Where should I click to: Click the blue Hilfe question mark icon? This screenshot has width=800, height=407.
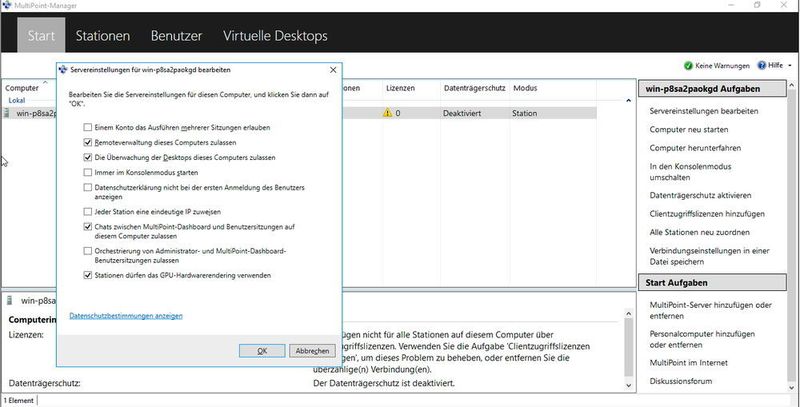coord(762,65)
